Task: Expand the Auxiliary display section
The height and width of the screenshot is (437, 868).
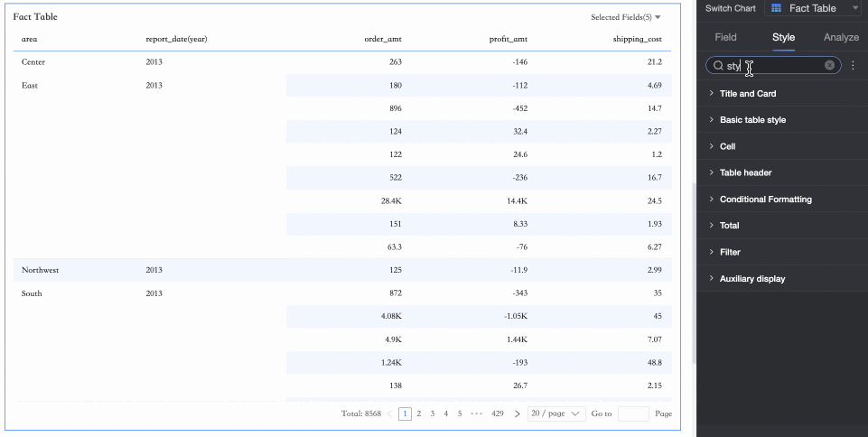Action: tap(751, 279)
